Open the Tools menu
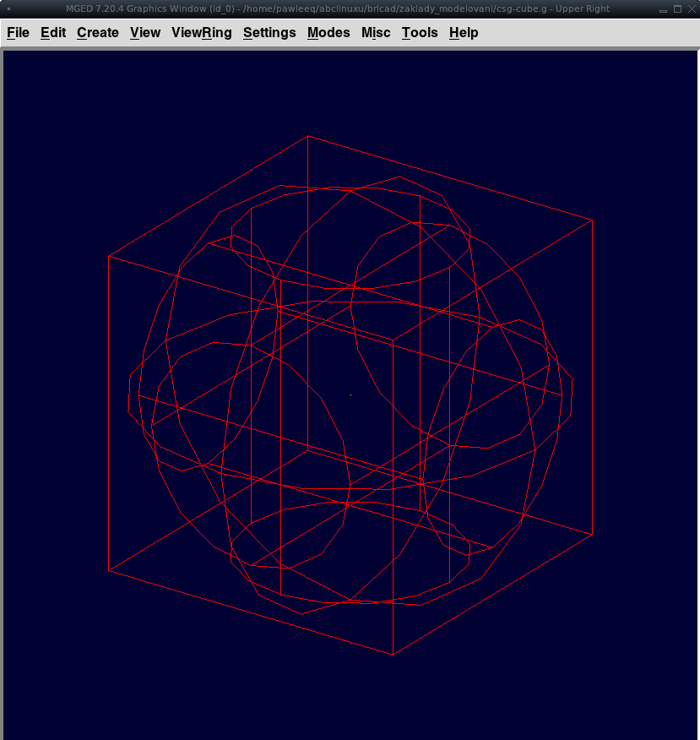The width and height of the screenshot is (700, 740). click(x=420, y=33)
